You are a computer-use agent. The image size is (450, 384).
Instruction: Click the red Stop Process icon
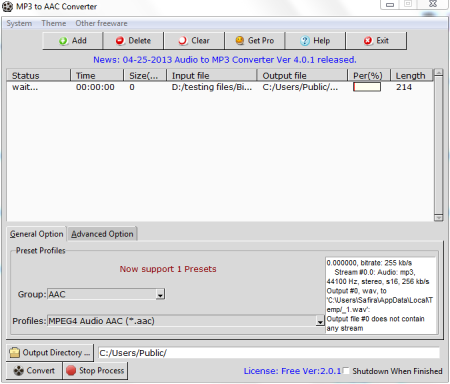click(x=71, y=371)
